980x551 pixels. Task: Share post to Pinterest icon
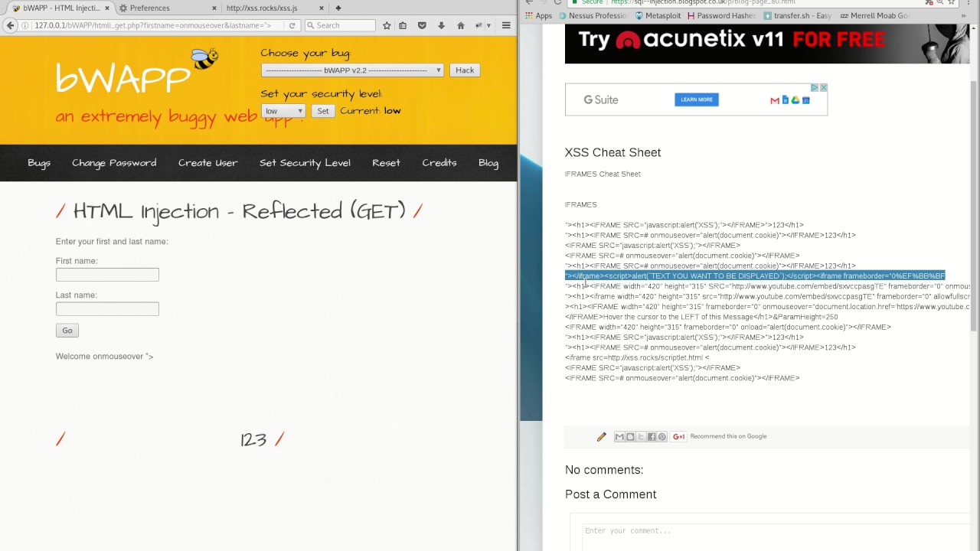662,436
